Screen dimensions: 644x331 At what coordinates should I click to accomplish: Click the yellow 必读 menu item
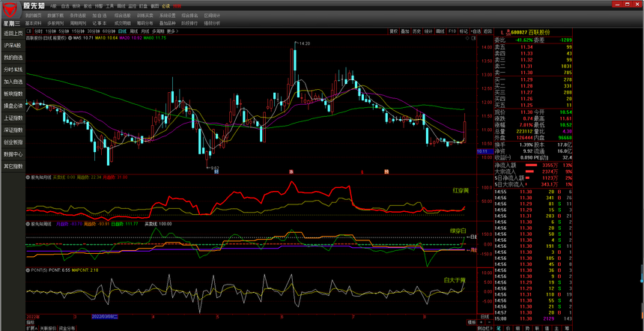(165, 6)
